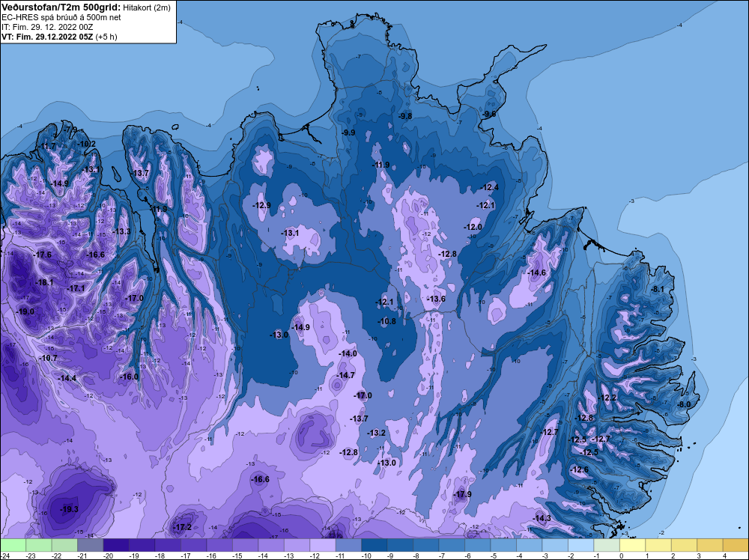The image size is (749, 560).
Task: Click the -12.0 temperature value
Action: click(x=473, y=228)
